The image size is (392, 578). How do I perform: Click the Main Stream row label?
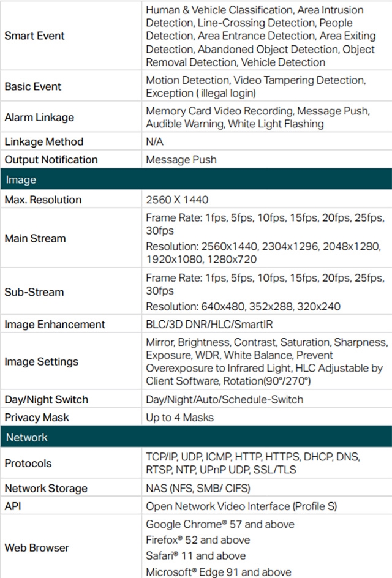(35, 238)
